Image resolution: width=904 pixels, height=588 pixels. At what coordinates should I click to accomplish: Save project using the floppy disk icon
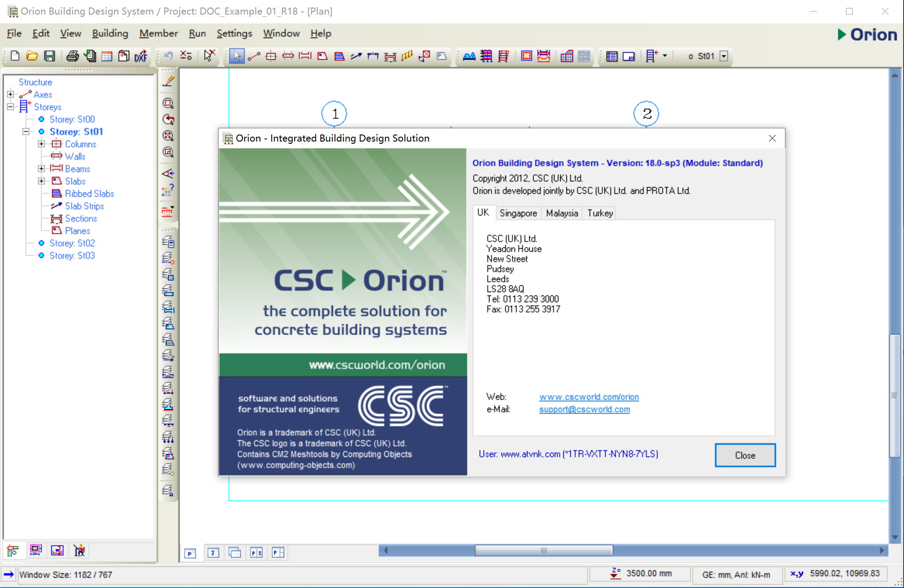coord(50,56)
